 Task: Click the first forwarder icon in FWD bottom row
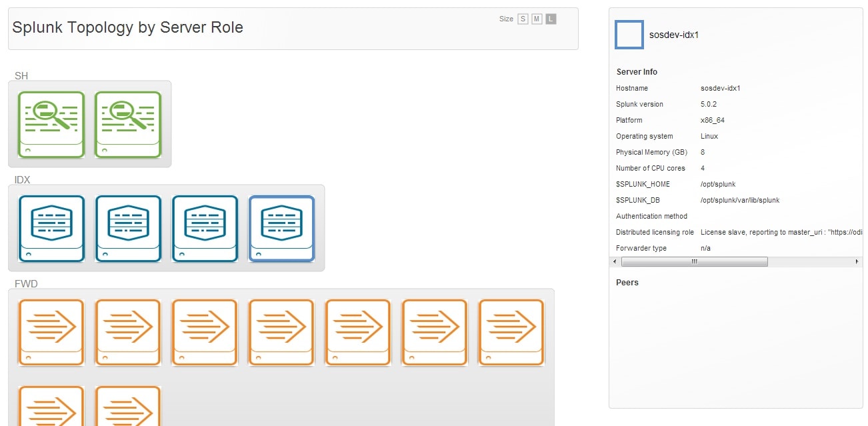(x=51, y=405)
